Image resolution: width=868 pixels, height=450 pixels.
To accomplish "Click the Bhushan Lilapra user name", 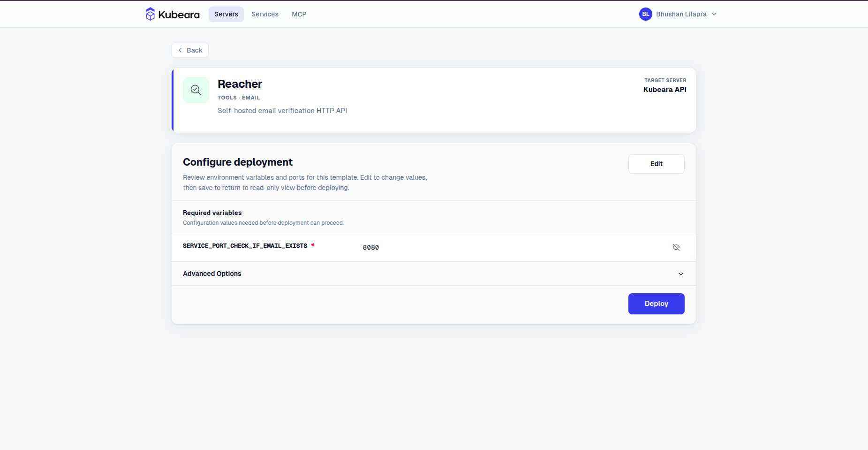I will click(x=681, y=14).
